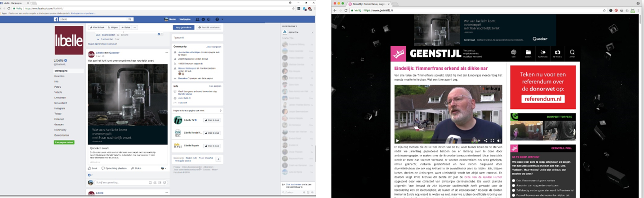
Task: Like Libelle TV with 'Vind ik leuk'
Action: (211, 120)
